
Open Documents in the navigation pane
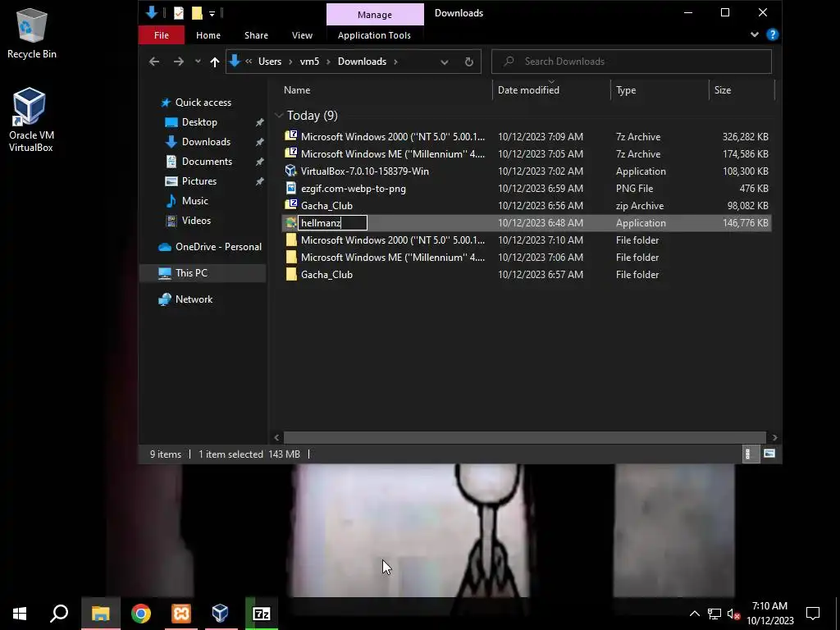(x=207, y=162)
